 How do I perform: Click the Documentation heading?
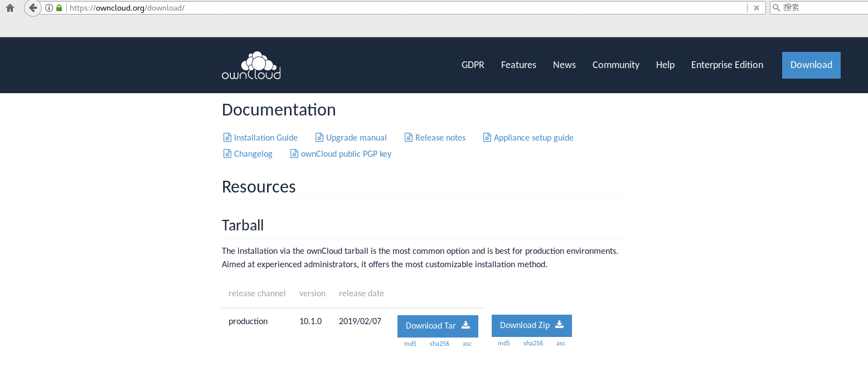(x=279, y=109)
